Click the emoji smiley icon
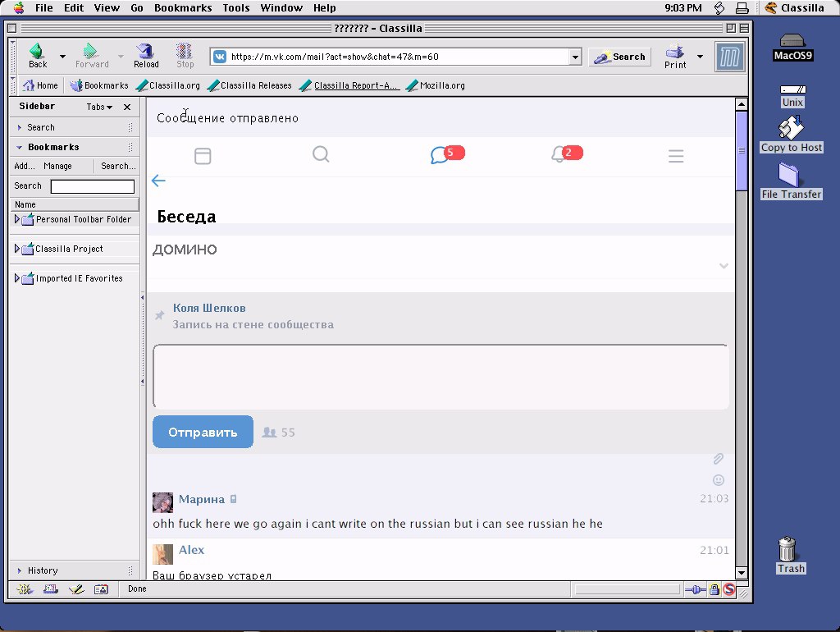The height and width of the screenshot is (632, 840). (719, 480)
